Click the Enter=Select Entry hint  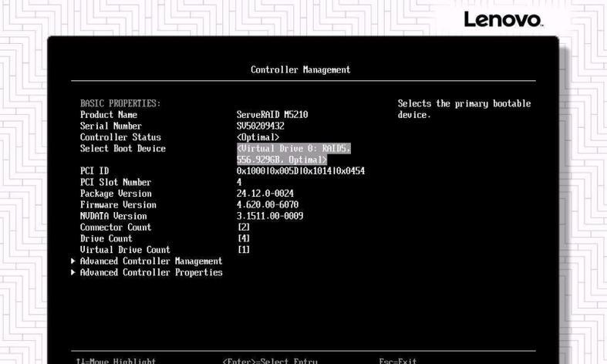270,360
